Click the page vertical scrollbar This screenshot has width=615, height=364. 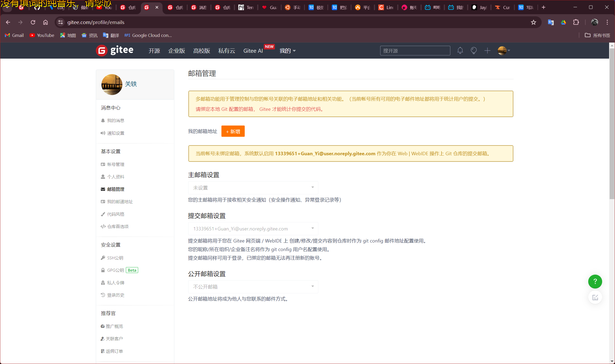tap(612, 123)
